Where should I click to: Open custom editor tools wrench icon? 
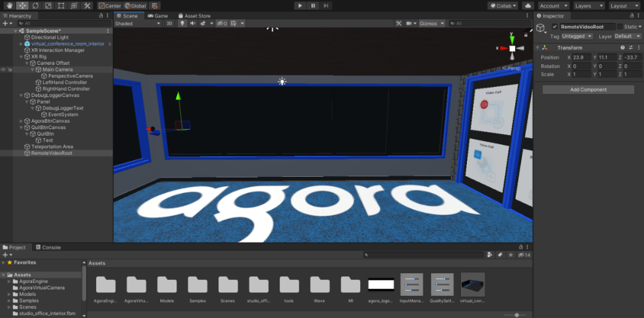[x=86, y=6]
